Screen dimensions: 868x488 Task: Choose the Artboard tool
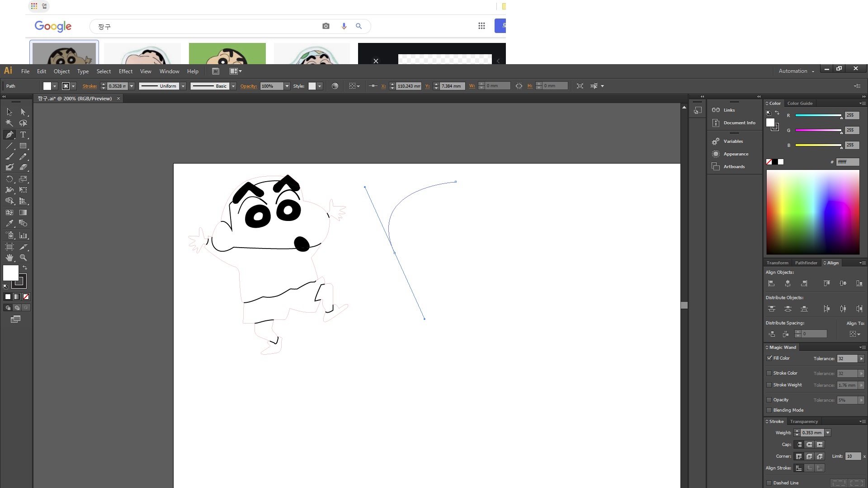click(9, 247)
